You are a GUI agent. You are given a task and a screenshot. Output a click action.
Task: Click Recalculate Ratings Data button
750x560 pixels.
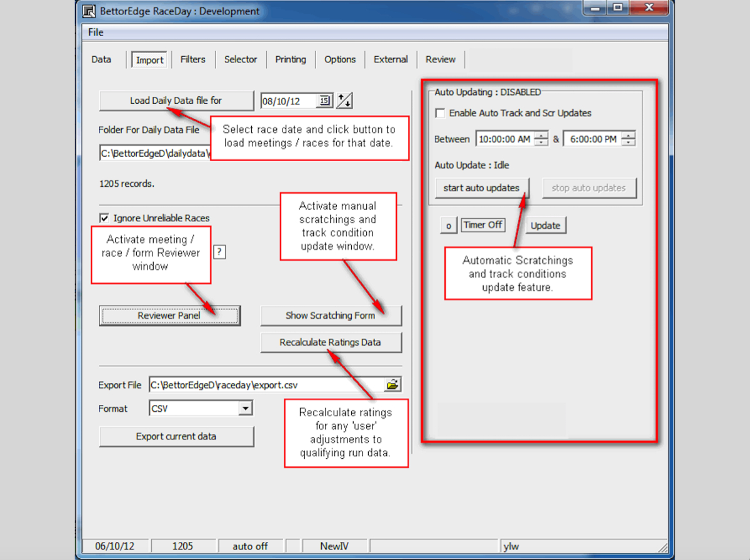pyautogui.click(x=331, y=342)
